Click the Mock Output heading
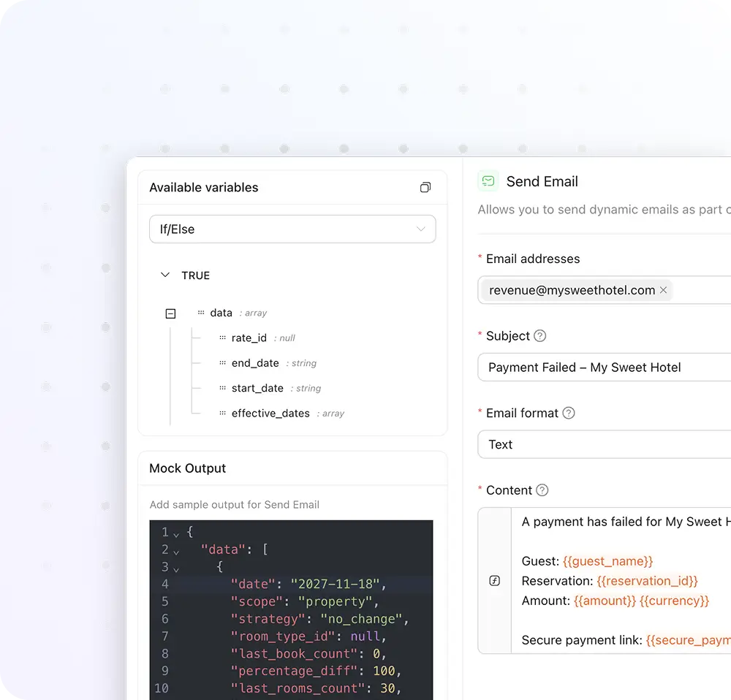This screenshot has width=731, height=700. 187,468
